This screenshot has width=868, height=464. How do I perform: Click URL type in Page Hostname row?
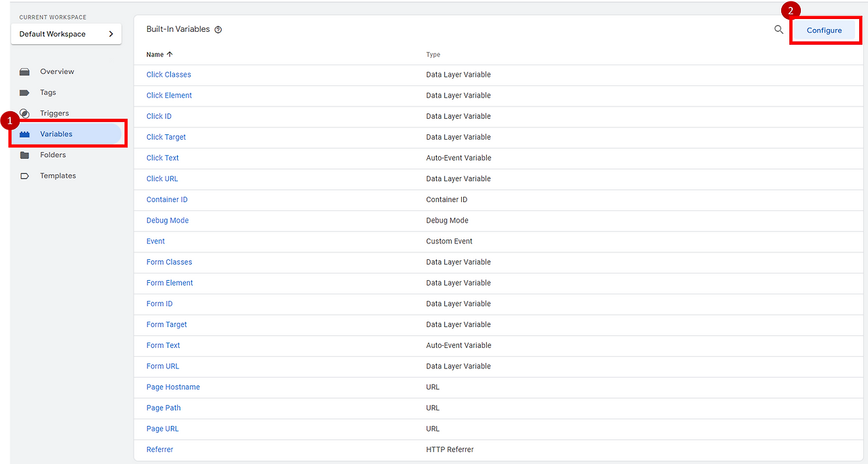click(x=433, y=387)
